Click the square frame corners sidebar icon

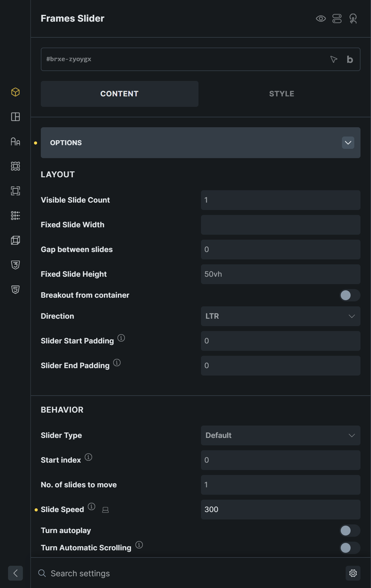point(15,191)
